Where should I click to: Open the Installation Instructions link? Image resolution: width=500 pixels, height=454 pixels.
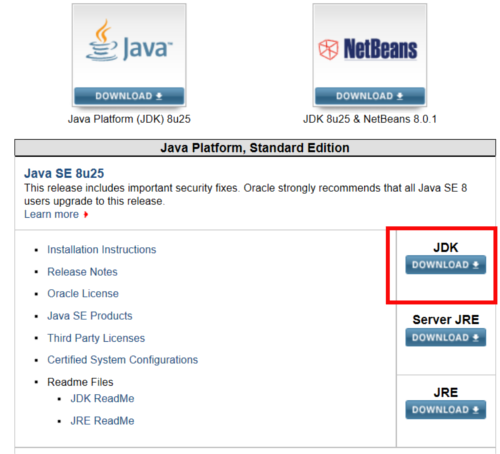(x=102, y=250)
